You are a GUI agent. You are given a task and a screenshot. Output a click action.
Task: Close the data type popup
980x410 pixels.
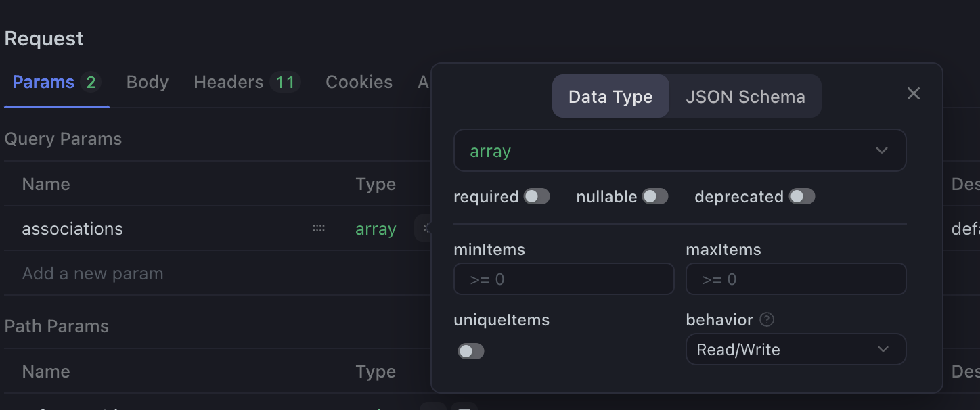913,94
